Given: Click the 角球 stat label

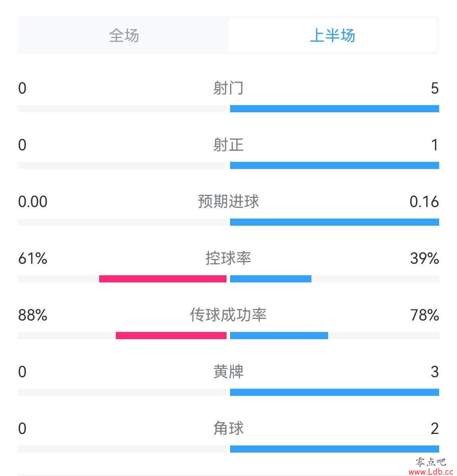Looking at the screenshot, I should tap(228, 428).
